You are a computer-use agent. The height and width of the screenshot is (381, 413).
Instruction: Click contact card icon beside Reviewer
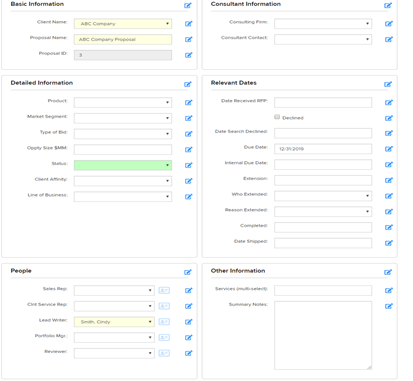(164, 353)
